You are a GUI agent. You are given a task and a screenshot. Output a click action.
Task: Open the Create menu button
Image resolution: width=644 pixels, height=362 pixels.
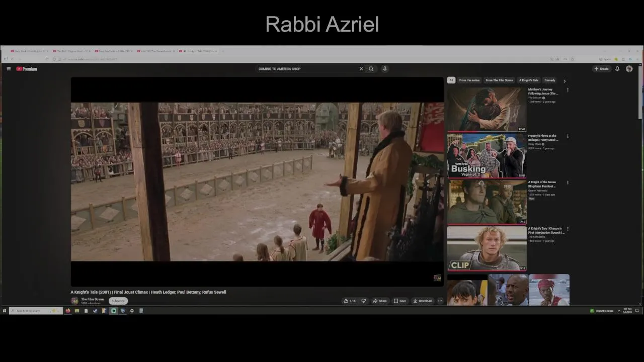[x=602, y=69]
